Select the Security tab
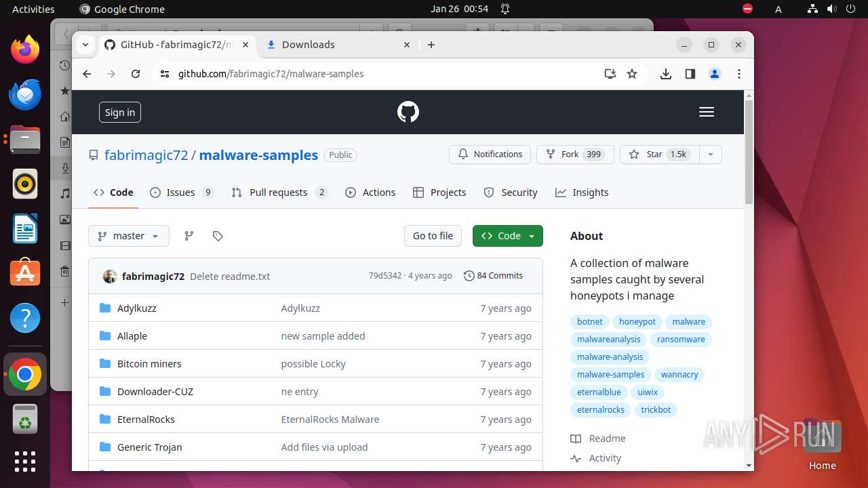Viewport: 868px width, 488px height. tap(511, 192)
